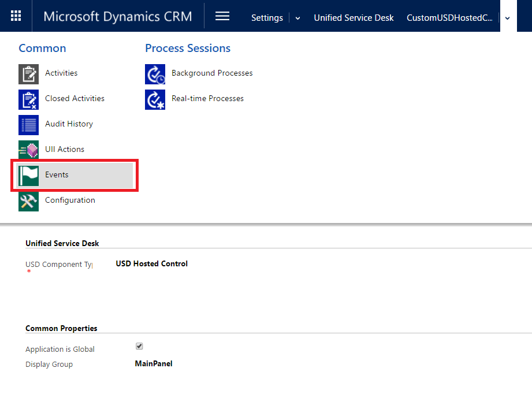This screenshot has height=394, width=532.
Task: Expand the chevron after CustomUSDHostedControl breadcrumb
Action: pyautogui.click(x=507, y=18)
